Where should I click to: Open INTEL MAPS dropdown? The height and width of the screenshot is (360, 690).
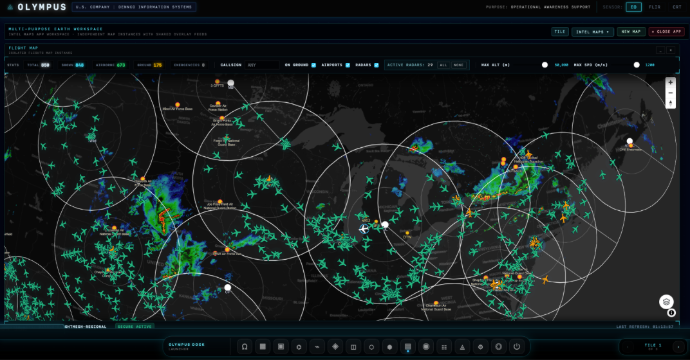[592, 32]
